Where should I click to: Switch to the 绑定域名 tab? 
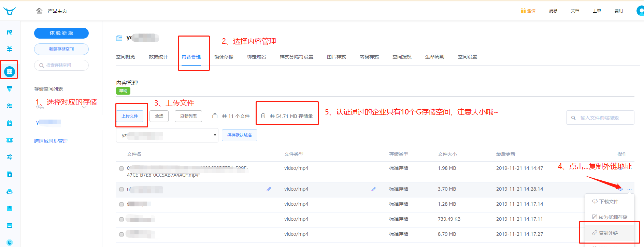coord(257,57)
